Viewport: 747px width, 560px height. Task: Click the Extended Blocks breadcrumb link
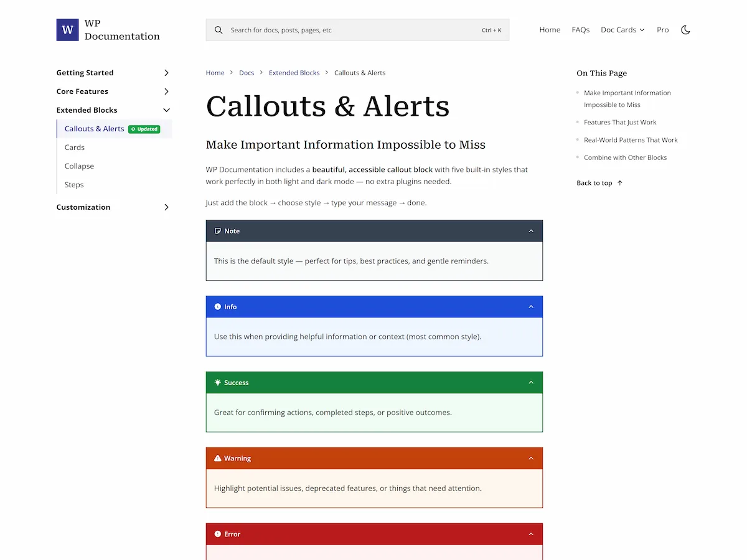pyautogui.click(x=294, y=73)
